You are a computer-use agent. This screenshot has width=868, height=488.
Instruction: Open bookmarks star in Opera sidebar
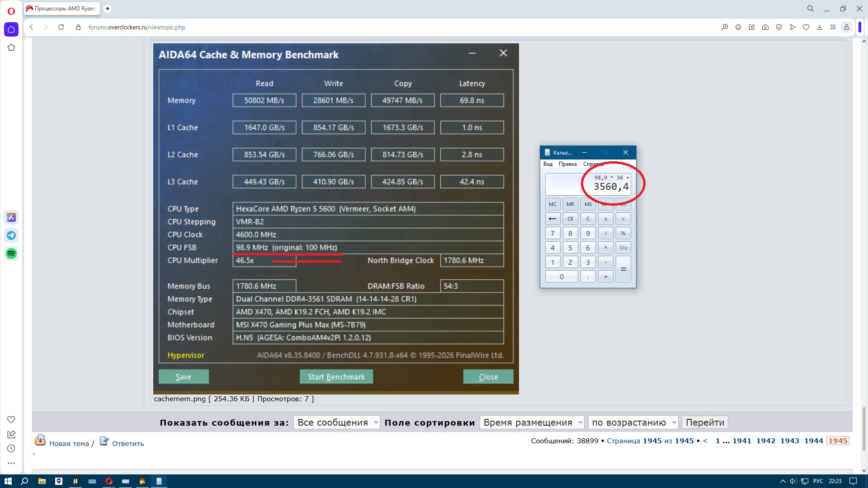11,47
